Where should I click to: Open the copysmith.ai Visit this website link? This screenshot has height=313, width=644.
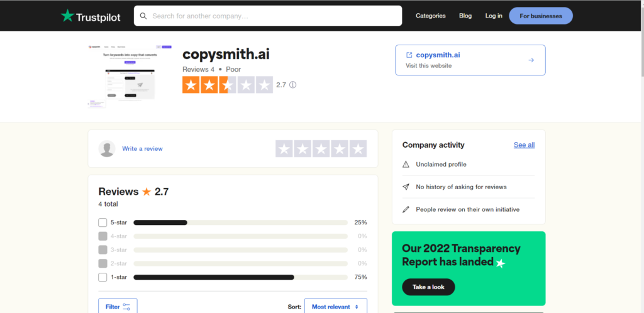470,60
